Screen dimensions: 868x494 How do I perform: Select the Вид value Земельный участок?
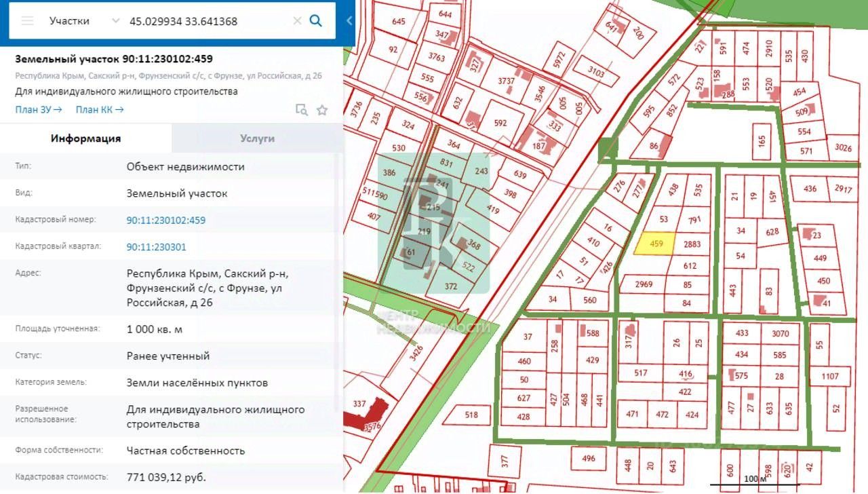coord(177,193)
